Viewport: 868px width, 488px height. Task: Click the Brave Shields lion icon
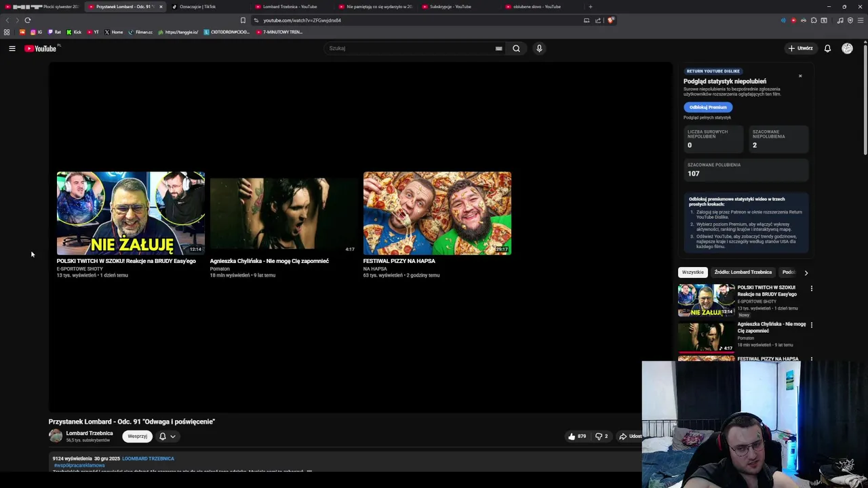610,20
